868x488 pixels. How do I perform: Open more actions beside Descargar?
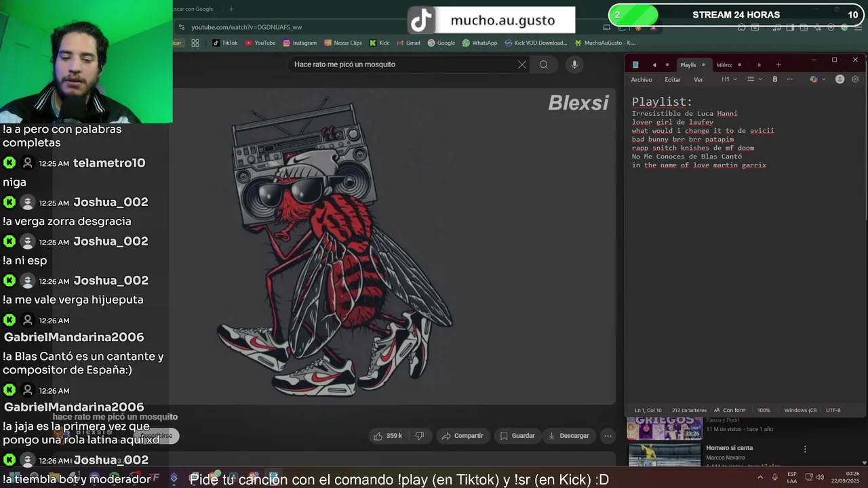[608, 436]
